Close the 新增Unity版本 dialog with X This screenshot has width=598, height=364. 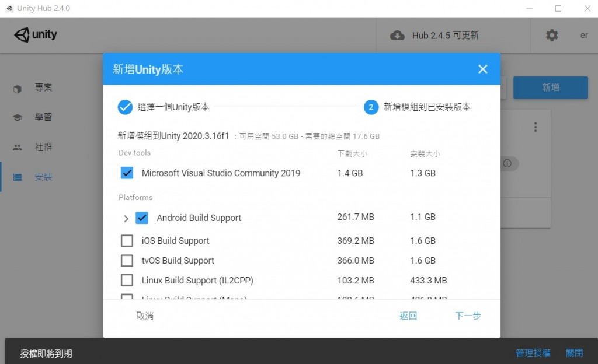483,69
